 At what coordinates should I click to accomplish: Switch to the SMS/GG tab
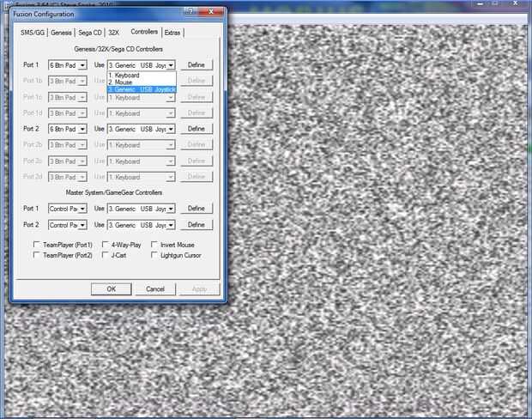(33, 33)
